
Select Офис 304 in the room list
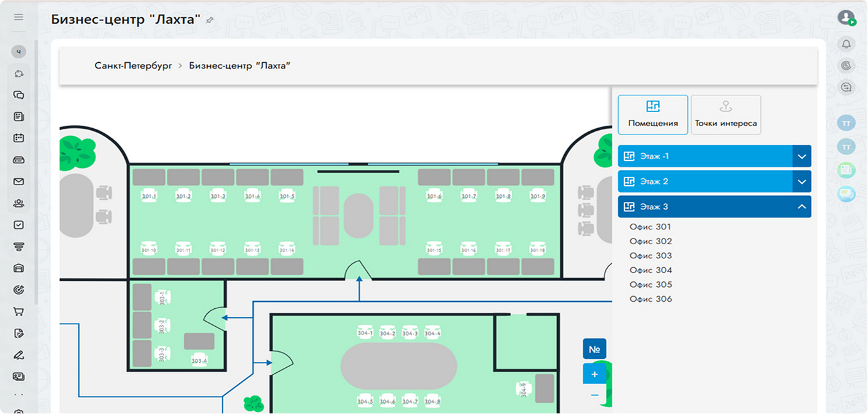[651, 270]
